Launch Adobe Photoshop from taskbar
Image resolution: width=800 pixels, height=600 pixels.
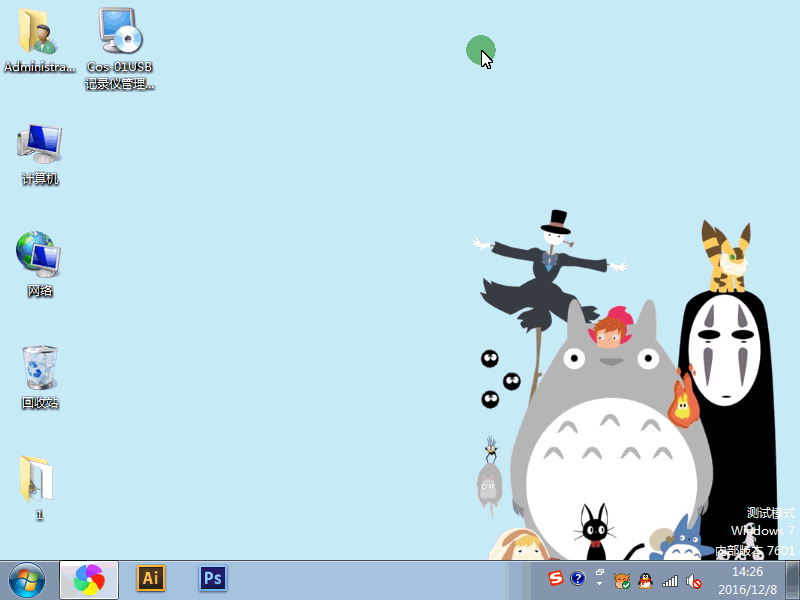pos(213,579)
